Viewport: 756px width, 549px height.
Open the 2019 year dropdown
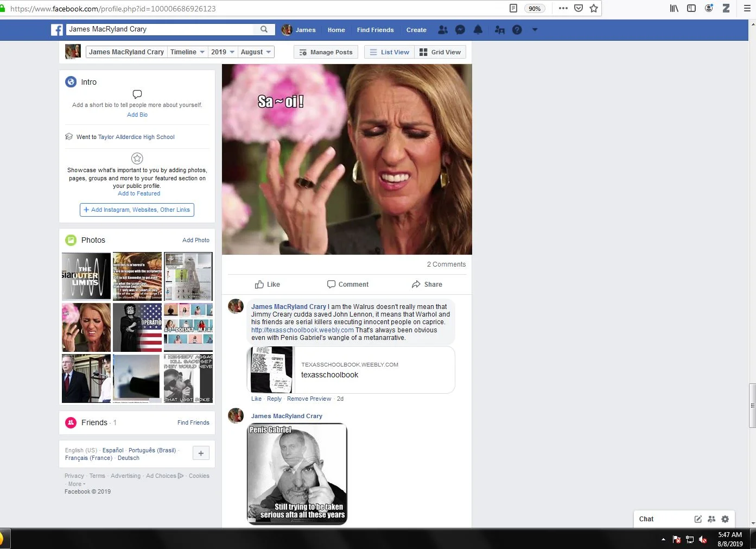coord(223,52)
